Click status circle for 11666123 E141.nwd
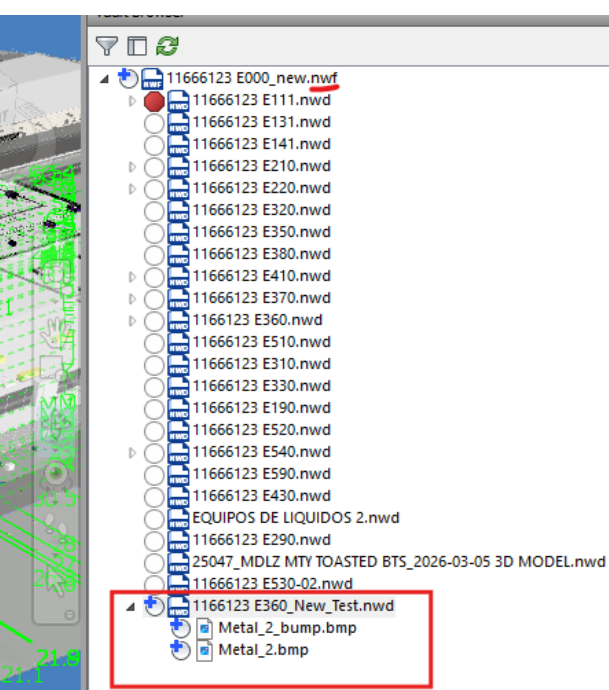The image size is (609, 690). pos(154,145)
